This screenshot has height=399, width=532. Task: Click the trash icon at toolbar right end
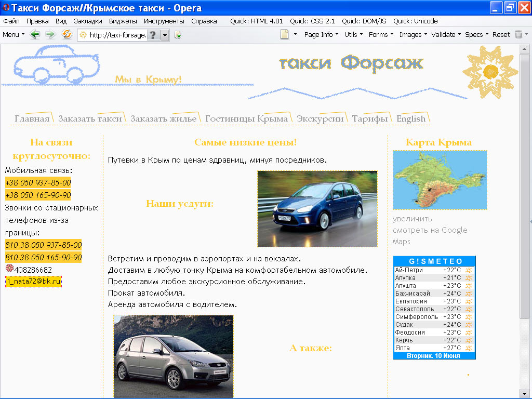[519, 34]
